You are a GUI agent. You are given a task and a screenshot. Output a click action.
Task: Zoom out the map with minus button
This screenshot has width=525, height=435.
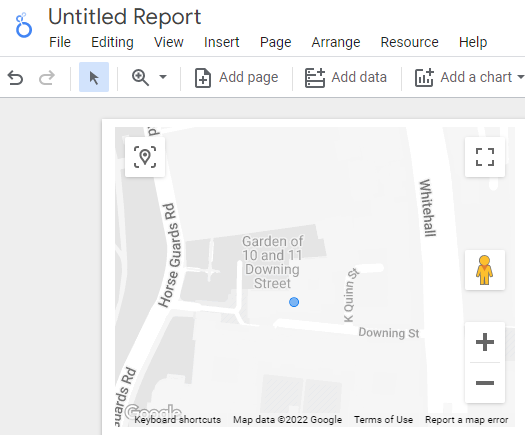tap(485, 383)
